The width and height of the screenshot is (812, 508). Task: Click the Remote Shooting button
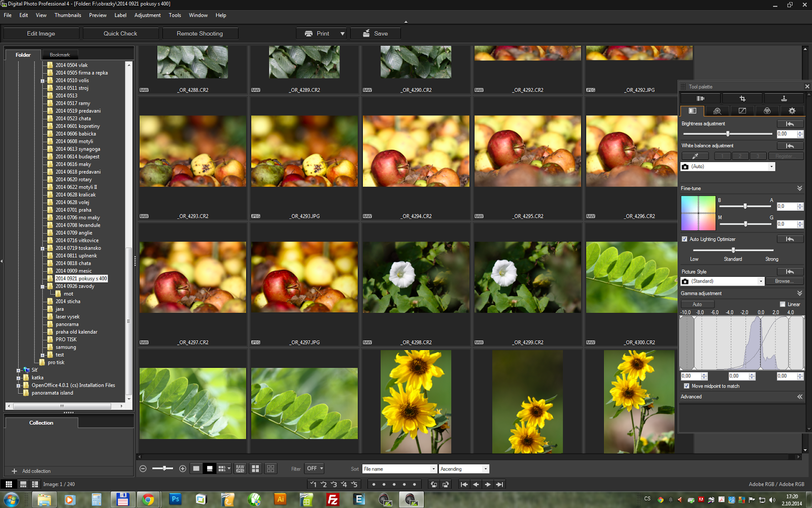[199, 34]
